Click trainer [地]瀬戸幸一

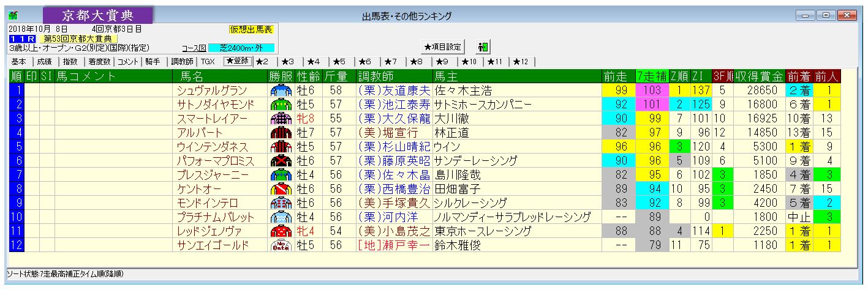(x=394, y=245)
